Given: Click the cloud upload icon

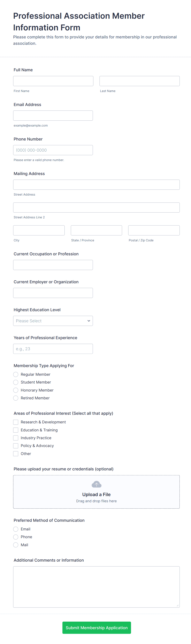Looking at the screenshot, I should coord(96,484).
